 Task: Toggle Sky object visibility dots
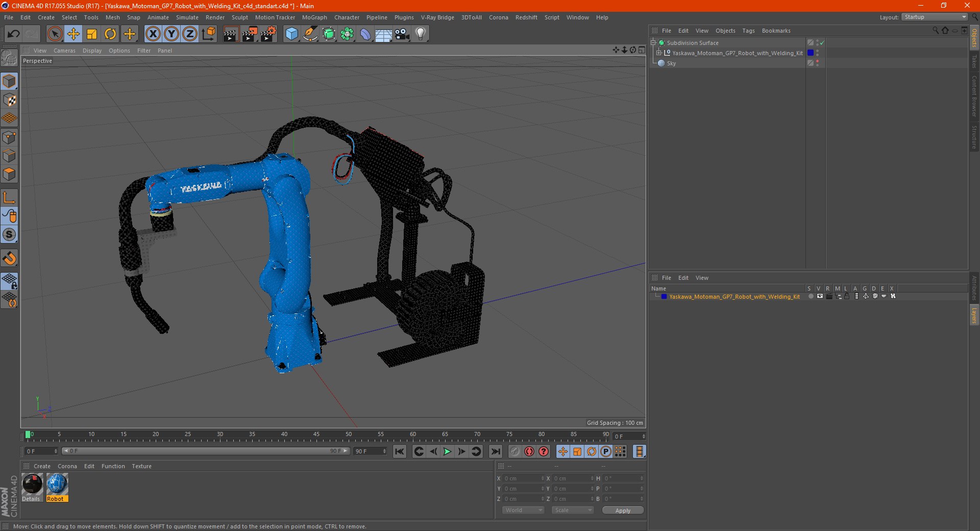point(817,63)
